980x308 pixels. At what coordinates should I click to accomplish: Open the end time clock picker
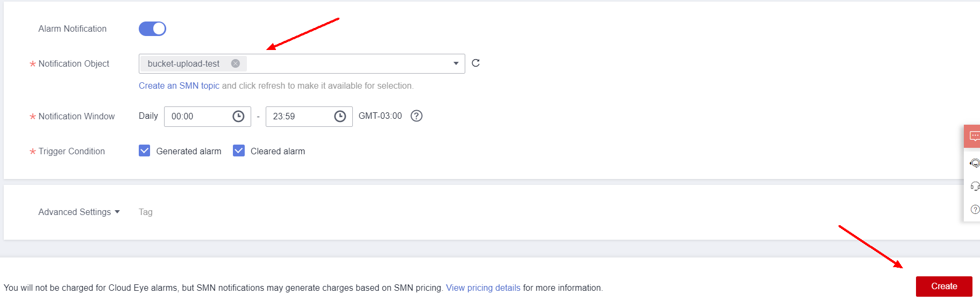(x=340, y=117)
